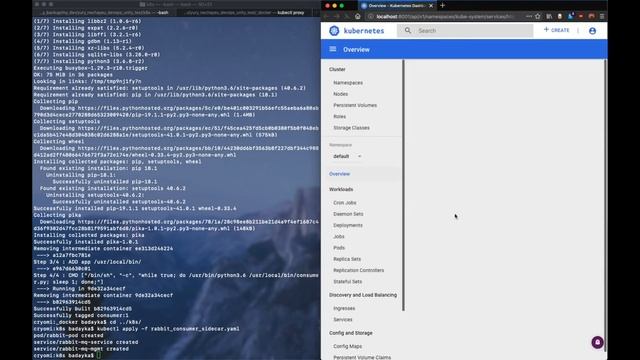Select Overview in the sidebar
The height and width of the screenshot is (360, 640).
coord(339,174)
